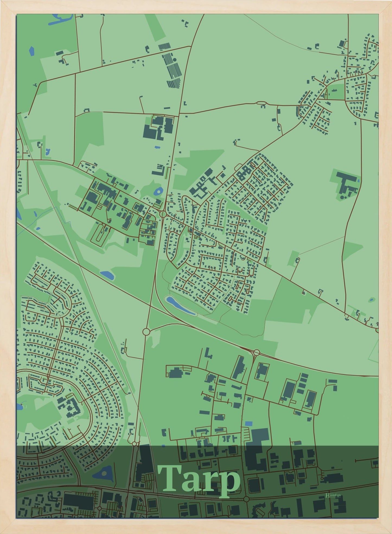Click the blue pond beside the diagonal railway
This screenshot has height=534, width=392.
point(107,275)
